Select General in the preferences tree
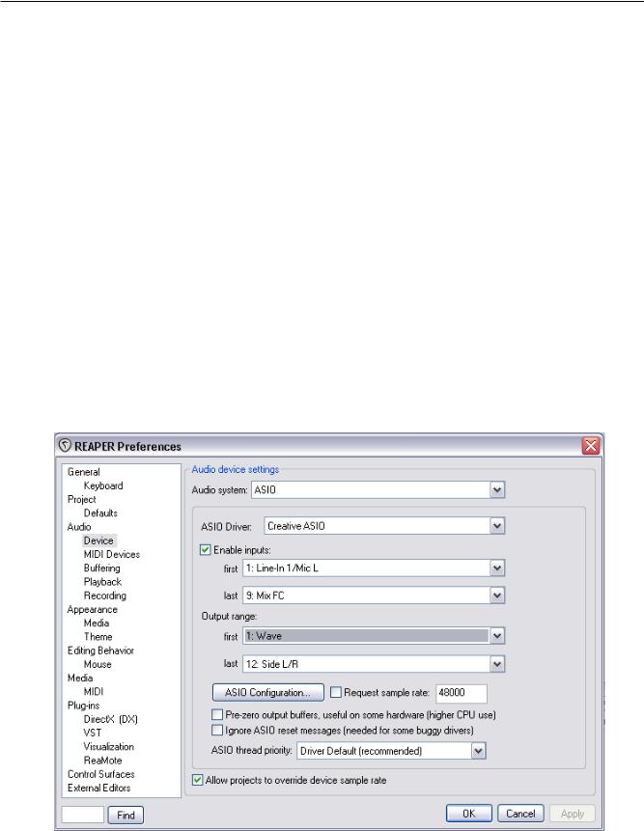Viewport: 644px width, 831px height. click(83, 472)
